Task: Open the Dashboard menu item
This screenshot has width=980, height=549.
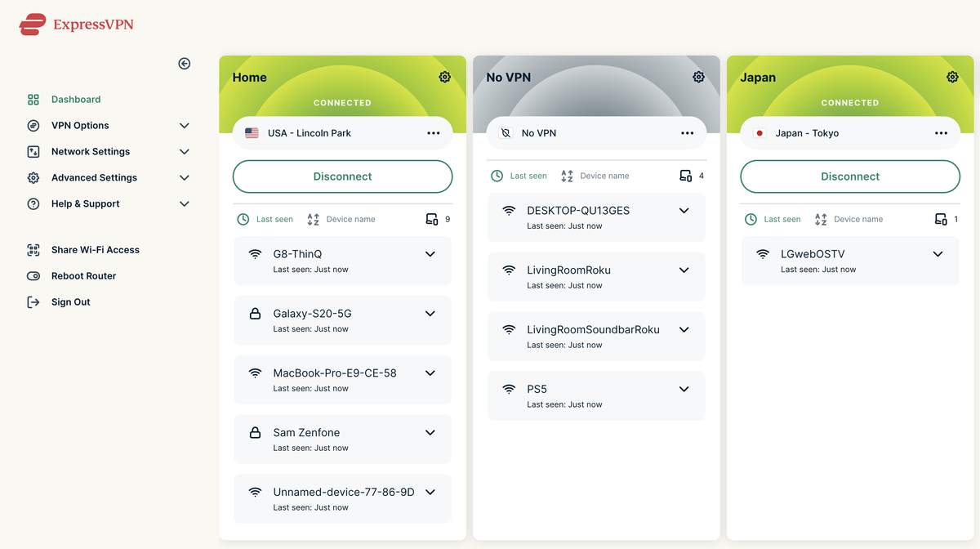Action: pyautogui.click(x=76, y=100)
